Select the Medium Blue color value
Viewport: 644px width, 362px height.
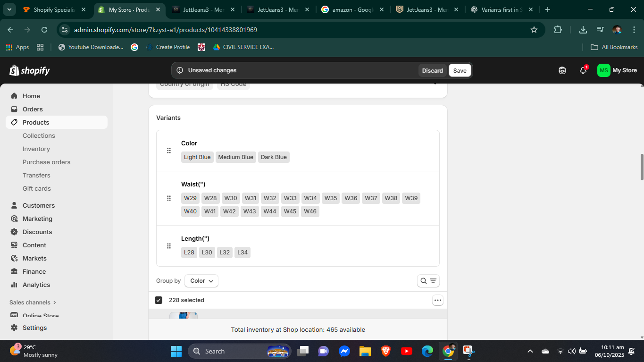[236, 157]
